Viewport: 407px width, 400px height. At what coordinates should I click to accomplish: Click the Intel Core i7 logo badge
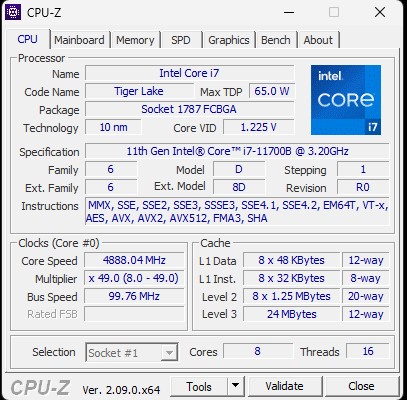[x=346, y=100]
